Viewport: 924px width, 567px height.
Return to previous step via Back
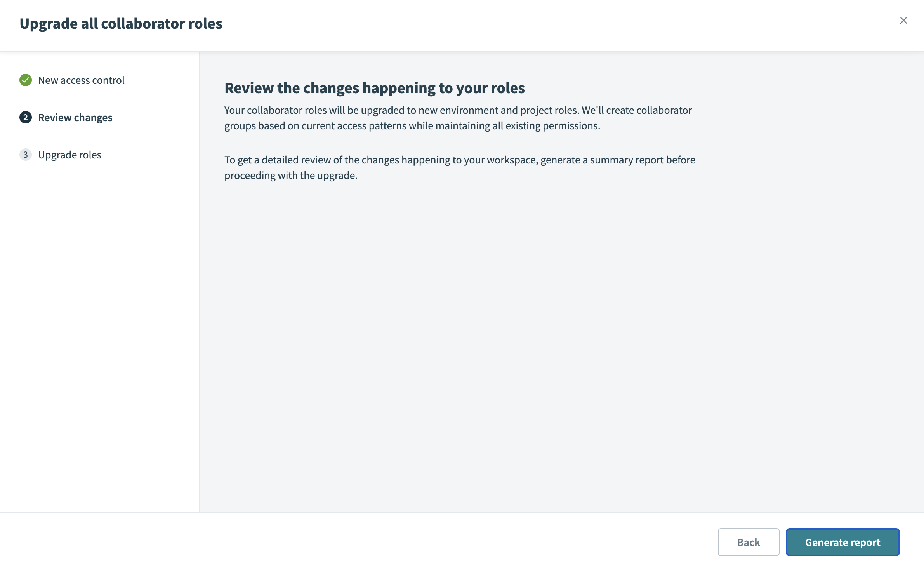[748, 542]
